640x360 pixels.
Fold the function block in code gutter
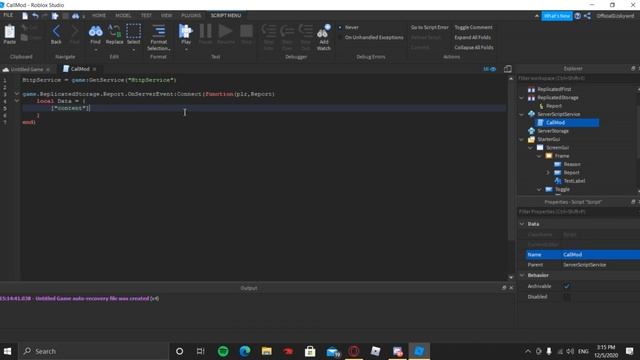17,94
